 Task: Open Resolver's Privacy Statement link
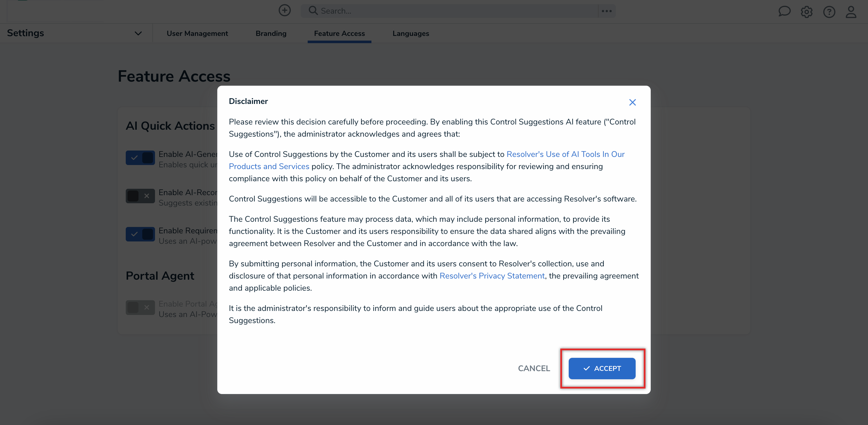pyautogui.click(x=492, y=276)
